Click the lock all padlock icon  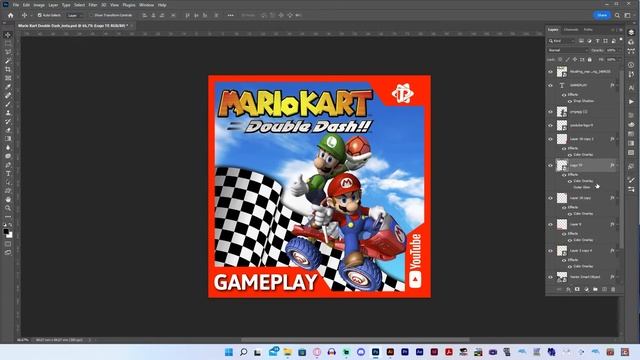click(x=589, y=60)
